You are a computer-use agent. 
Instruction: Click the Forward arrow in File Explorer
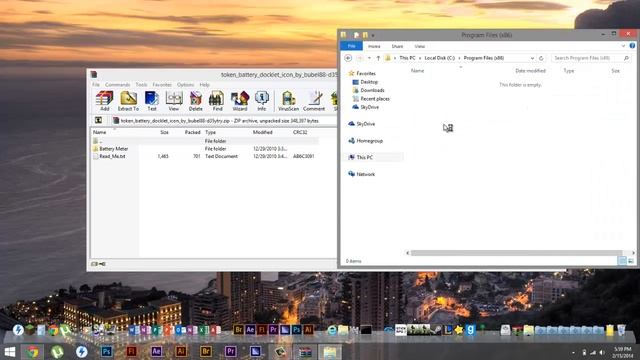coord(360,58)
